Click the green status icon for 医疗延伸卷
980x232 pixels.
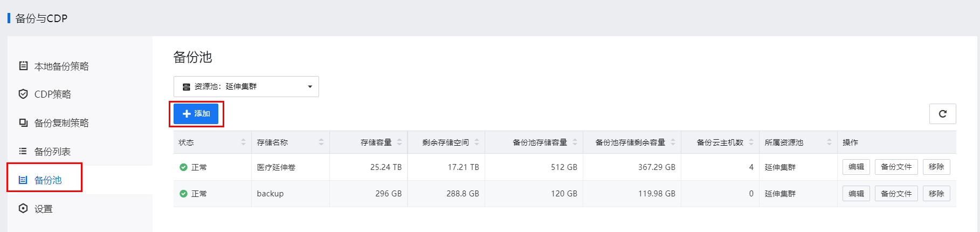coord(183,167)
